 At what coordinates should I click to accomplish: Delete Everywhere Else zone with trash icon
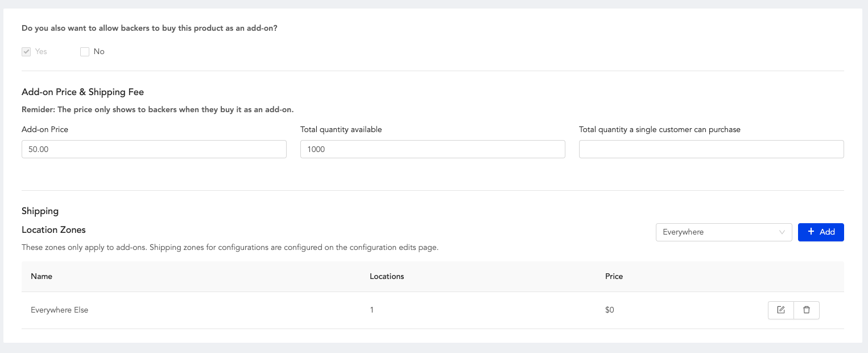[806, 310]
